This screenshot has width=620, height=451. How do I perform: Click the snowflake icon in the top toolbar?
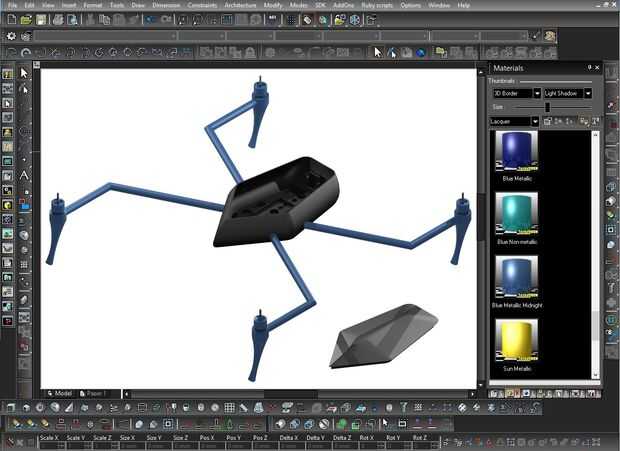[x=355, y=19]
